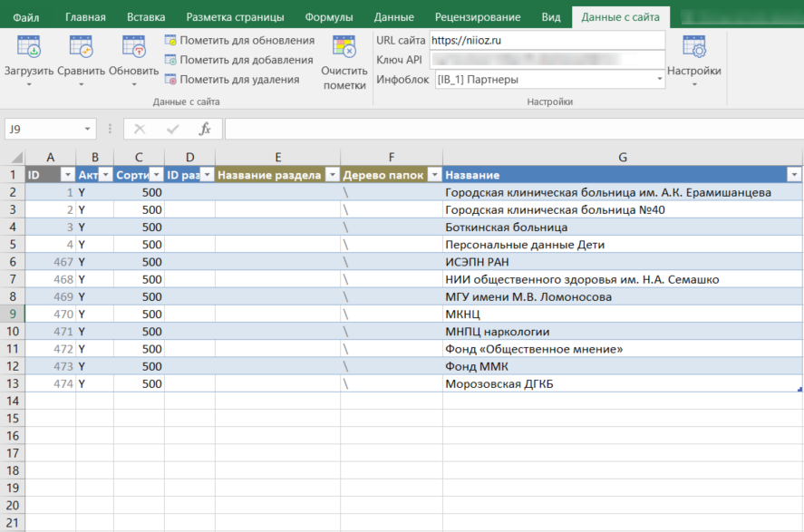Open the Название column filter dropdown
The height and width of the screenshot is (532, 804).
(794, 175)
